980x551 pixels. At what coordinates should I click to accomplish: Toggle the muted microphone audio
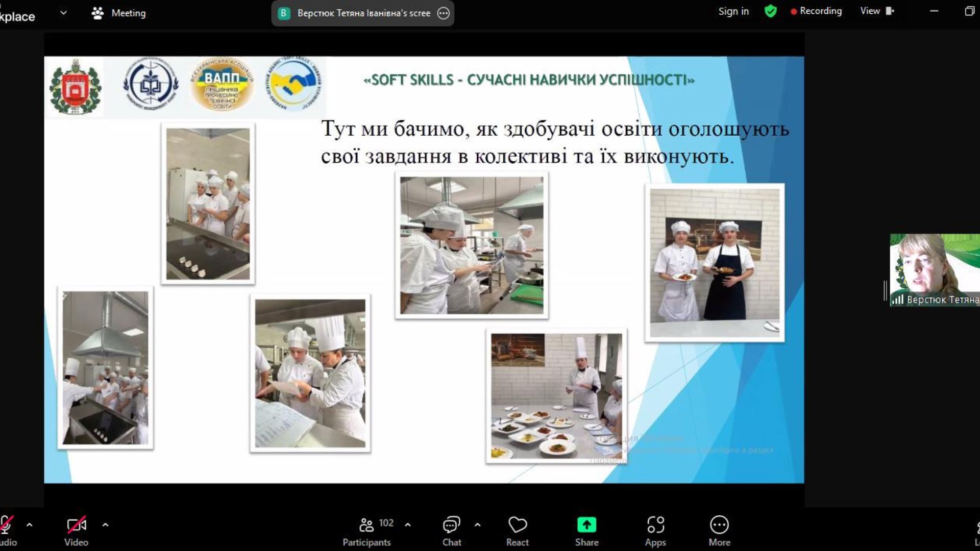(6, 525)
